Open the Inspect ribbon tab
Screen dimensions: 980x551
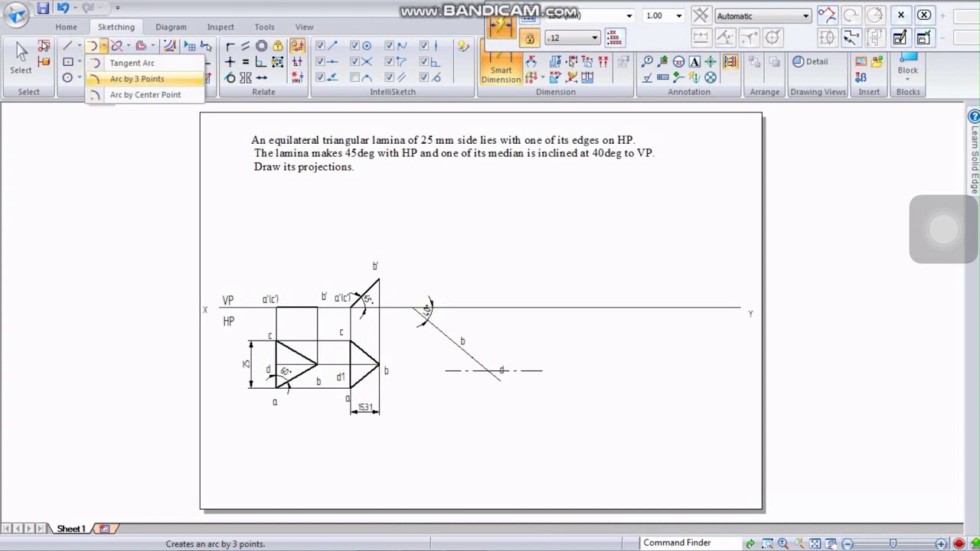(220, 27)
